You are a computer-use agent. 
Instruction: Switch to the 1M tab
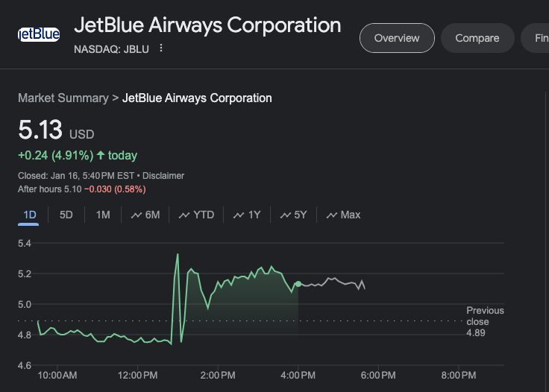coord(103,215)
